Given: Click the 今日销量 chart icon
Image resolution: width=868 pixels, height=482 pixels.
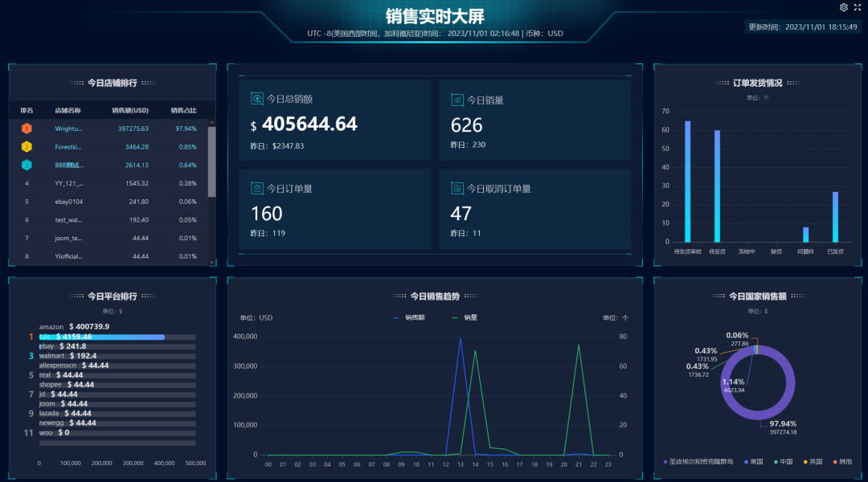Looking at the screenshot, I should point(456,98).
